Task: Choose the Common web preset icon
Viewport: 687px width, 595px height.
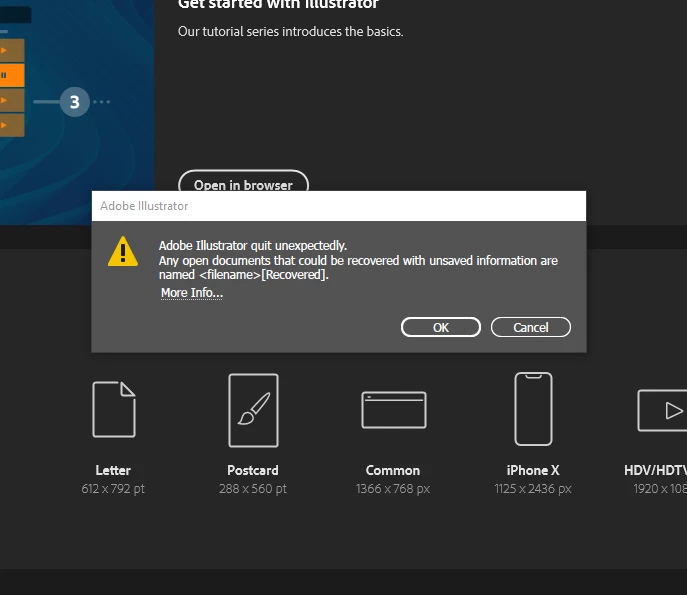Action: tap(393, 410)
